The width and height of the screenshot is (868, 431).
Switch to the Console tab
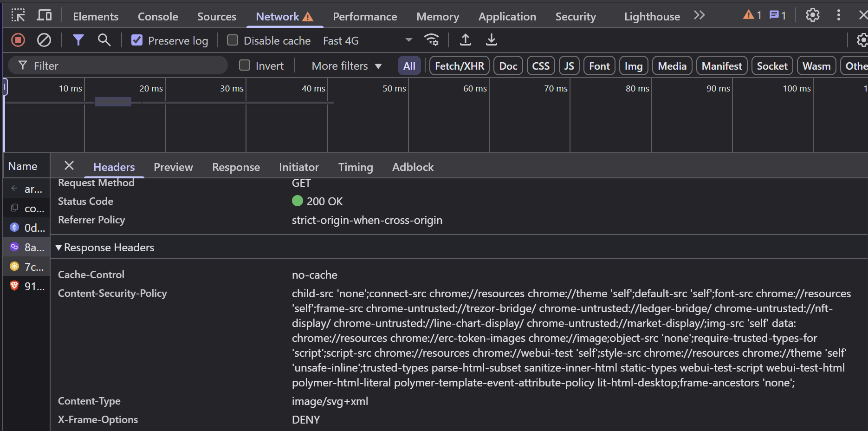coord(158,17)
